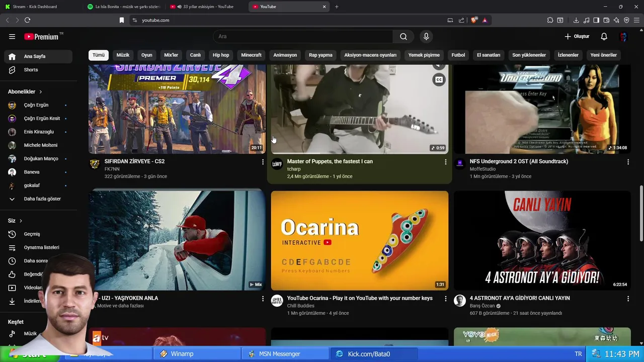Viewport: 644px width, 362px height.
Task: Click the search magnifier button
Action: [x=404, y=36]
